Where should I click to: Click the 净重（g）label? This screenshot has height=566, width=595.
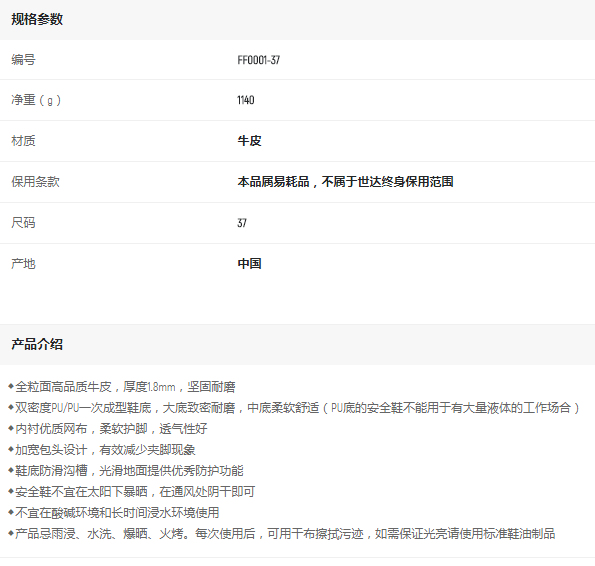(36, 100)
